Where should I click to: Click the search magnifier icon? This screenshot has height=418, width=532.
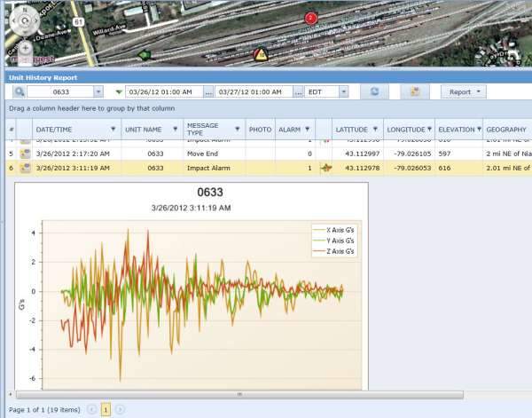18,91
